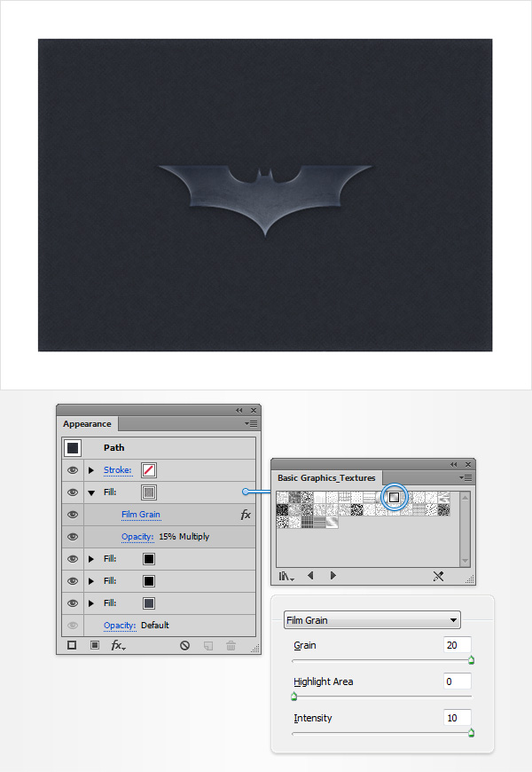Click the 'Path' label in Appearance panel
Viewport: 532px width, 772px height.
click(113, 448)
